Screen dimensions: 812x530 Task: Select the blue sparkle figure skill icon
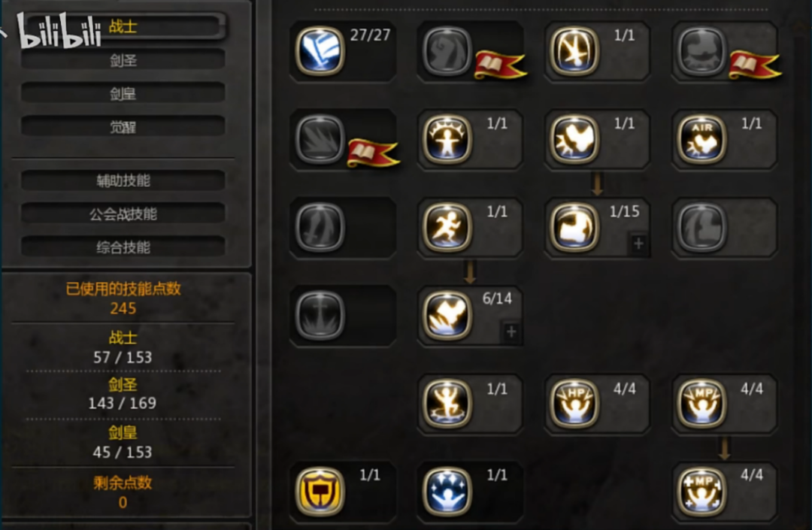(447, 491)
